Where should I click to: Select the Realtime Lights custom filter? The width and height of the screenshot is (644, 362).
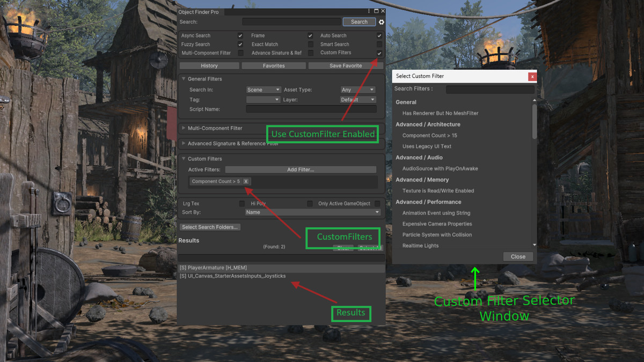(x=420, y=245)
